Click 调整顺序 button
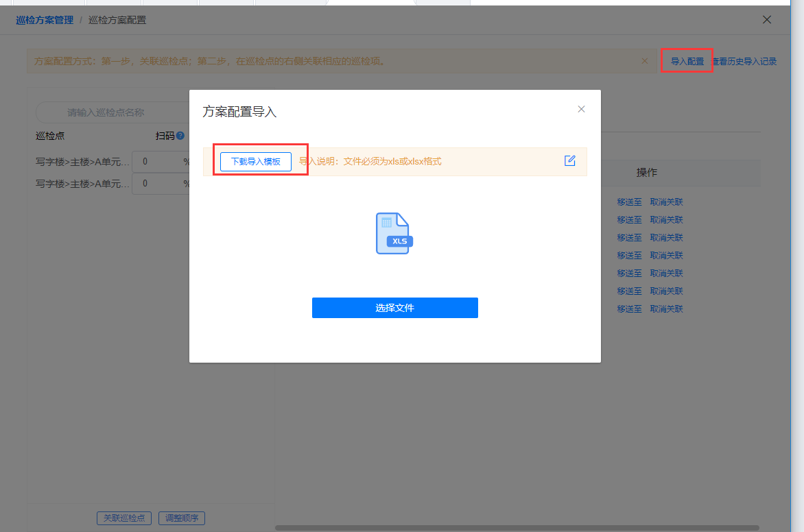The width and height of the screenshot is (804, 532). 182,518
